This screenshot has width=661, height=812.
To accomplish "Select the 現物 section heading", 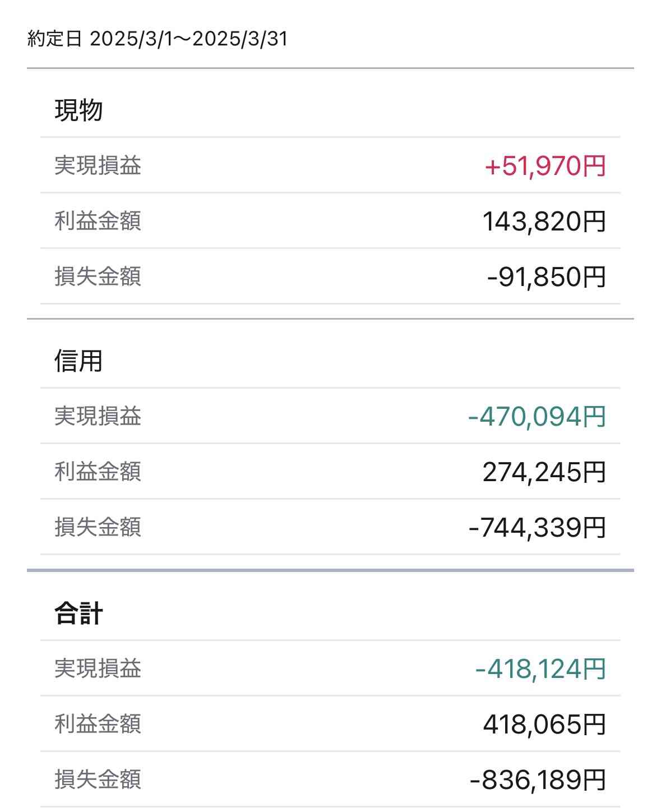I will 78,110.
